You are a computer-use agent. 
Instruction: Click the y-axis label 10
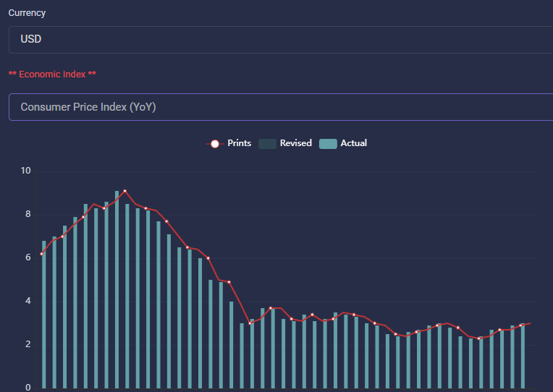[26, 171]
